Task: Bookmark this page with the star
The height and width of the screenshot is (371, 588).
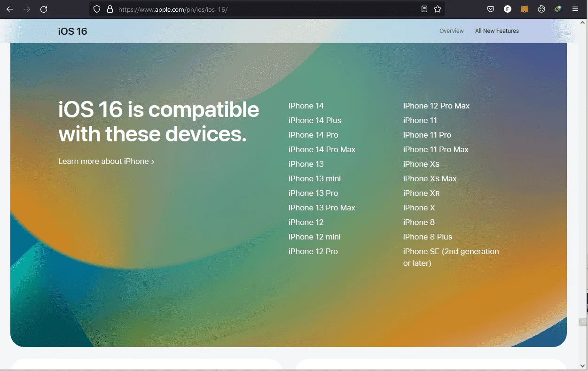Action: point(438,9)
